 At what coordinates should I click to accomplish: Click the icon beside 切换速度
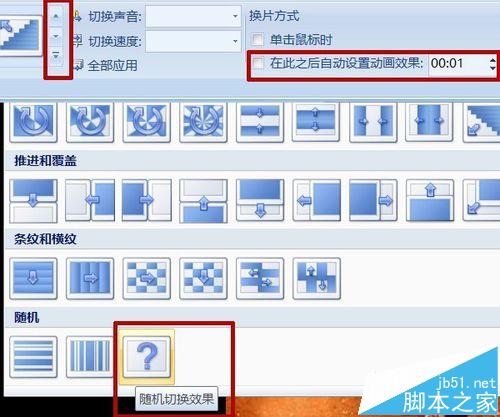click(x=78, y=41)
